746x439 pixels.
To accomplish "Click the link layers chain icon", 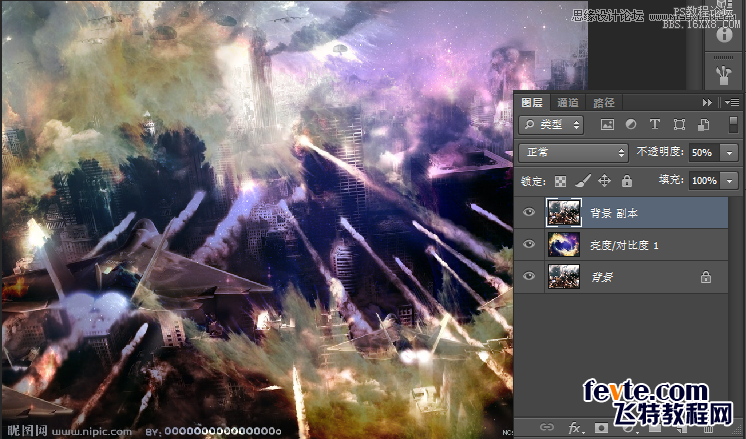I will pos(547,427).
